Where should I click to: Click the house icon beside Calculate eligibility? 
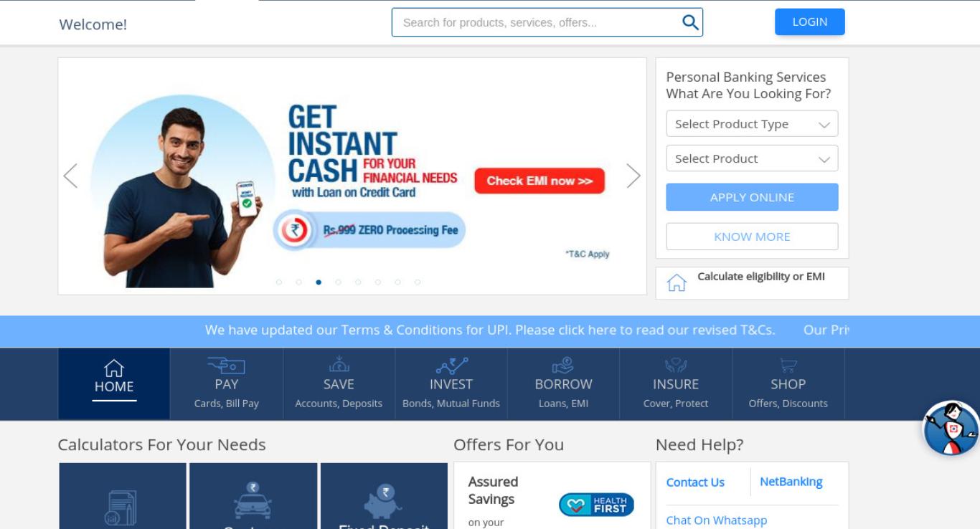coord(676,283)
